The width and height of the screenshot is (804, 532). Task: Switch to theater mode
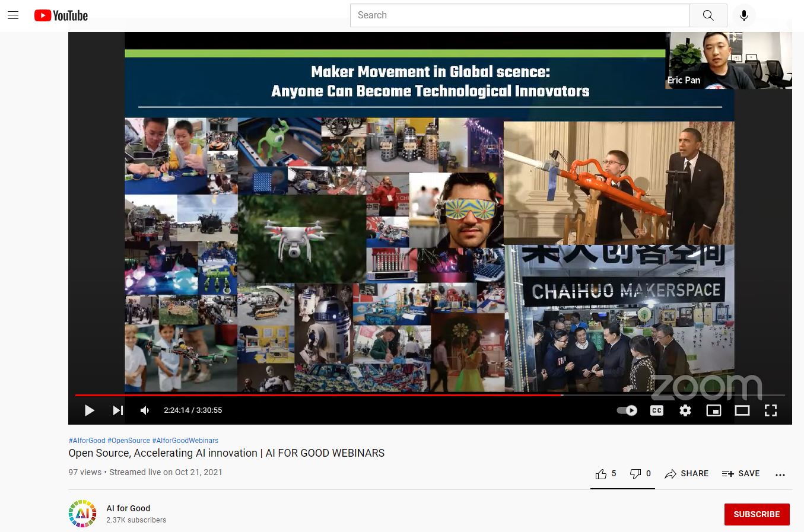pos(742,410)
